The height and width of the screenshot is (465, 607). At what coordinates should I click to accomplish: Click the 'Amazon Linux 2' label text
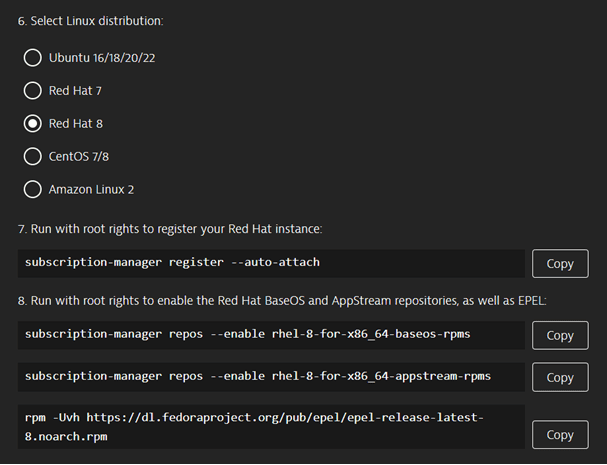click(91, 189)
